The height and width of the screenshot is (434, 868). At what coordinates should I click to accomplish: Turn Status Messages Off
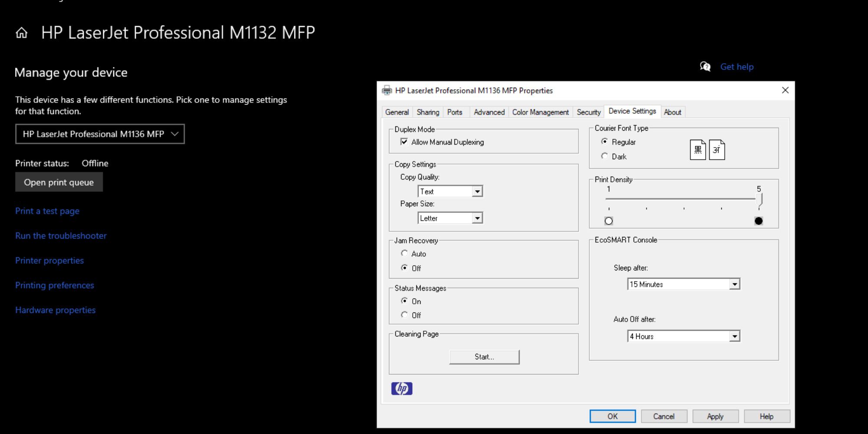[x=404, y=315]
